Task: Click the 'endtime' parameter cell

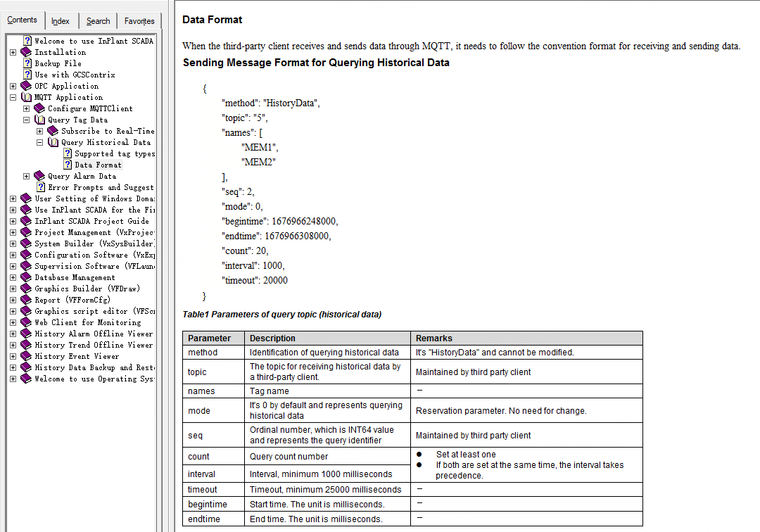Action: point(214,519)
